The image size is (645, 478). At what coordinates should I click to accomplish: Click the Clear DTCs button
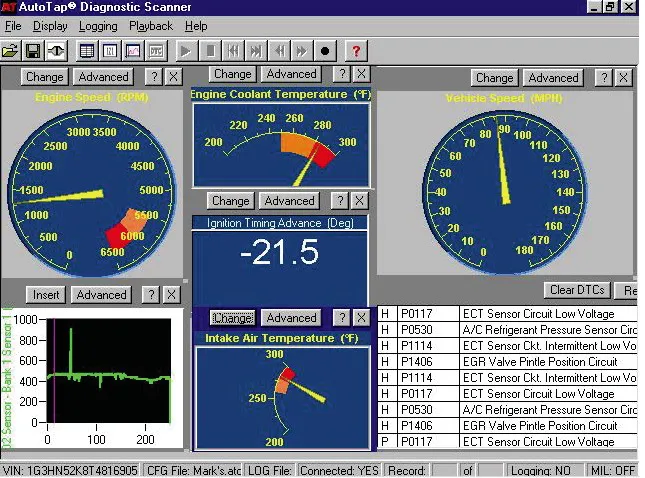click(x=577, y=290)
